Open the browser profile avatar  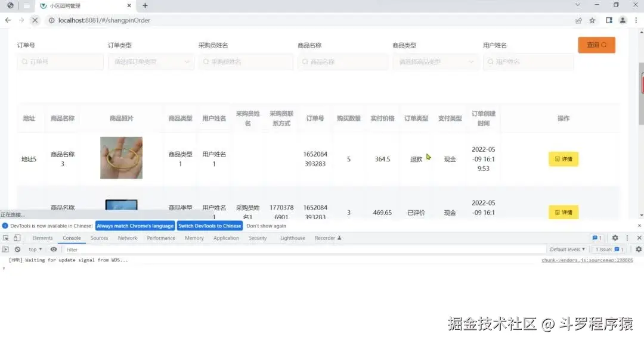(623, 20)
